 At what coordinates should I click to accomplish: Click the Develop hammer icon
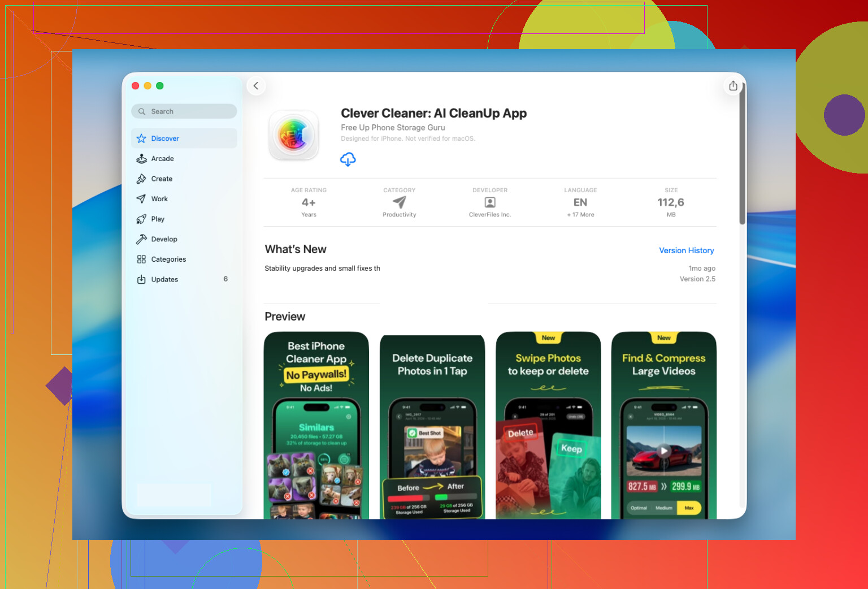click(x=141, y=239)
